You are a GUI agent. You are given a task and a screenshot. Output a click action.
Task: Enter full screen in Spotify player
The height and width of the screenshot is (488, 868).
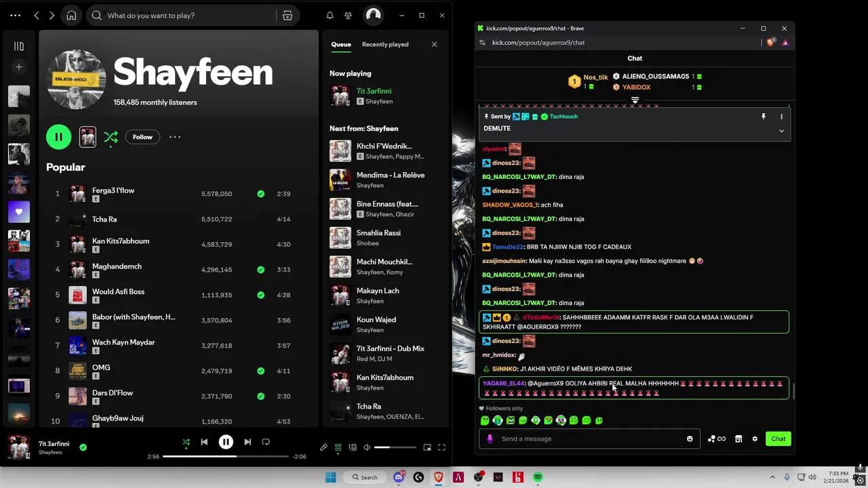coord(441,447)
